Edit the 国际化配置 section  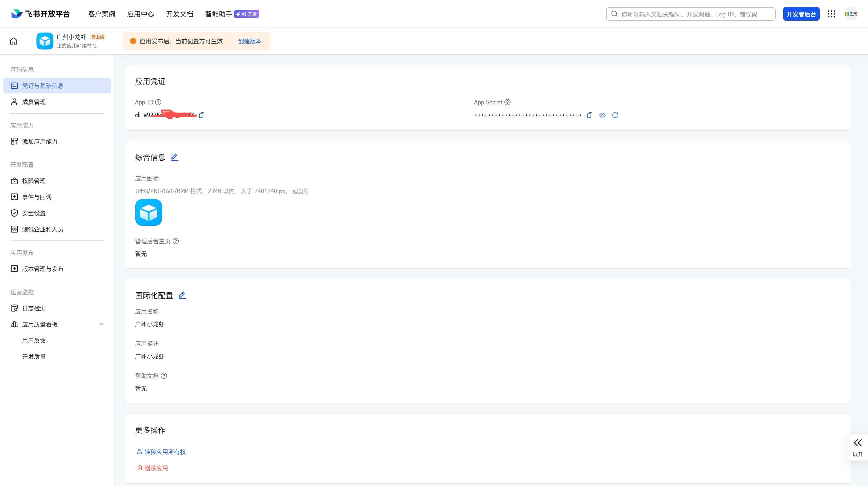pos(182,295)
